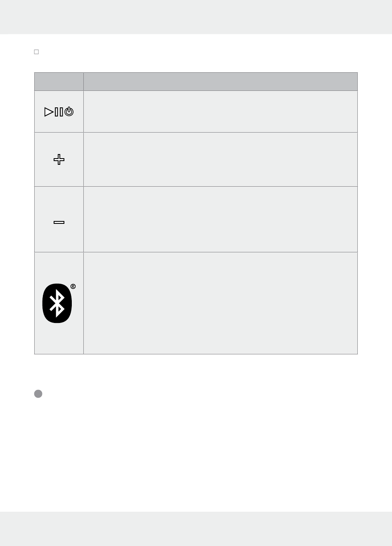Click the wide dark gray header cell

(220, 82)
